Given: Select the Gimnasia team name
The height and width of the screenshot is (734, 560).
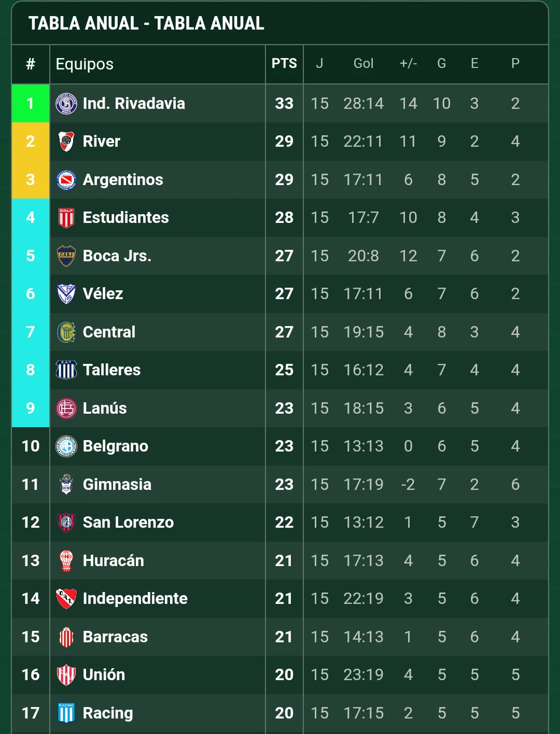Looking at the screenshot, I should (x=117, y=485).
